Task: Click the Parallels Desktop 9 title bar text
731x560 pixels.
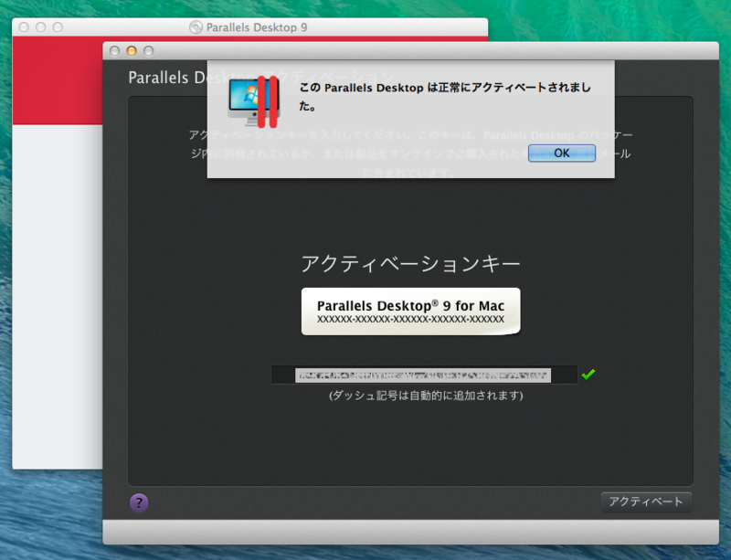Action: tap(255, 27)
